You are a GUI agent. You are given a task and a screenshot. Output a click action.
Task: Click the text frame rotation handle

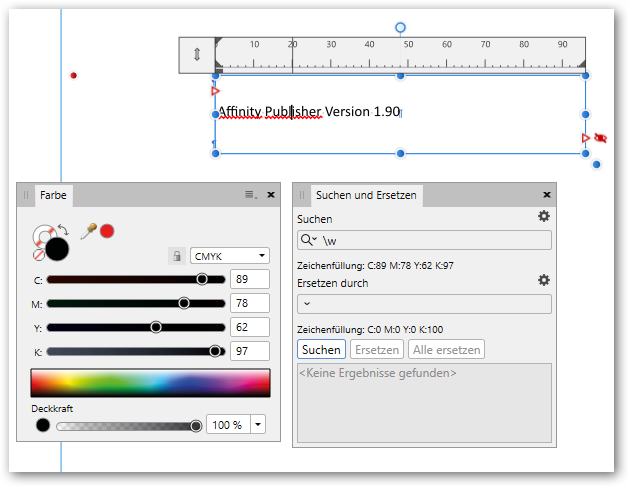400,28
